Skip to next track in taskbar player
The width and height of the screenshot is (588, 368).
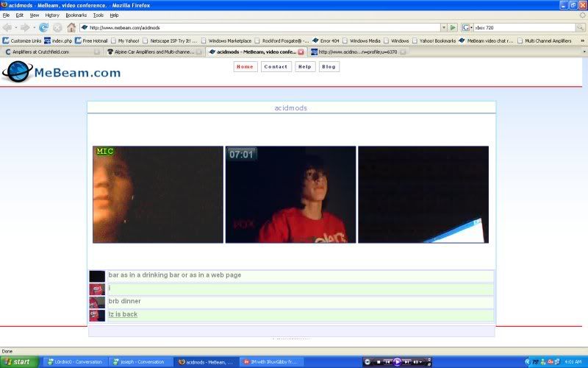[407, 362]
